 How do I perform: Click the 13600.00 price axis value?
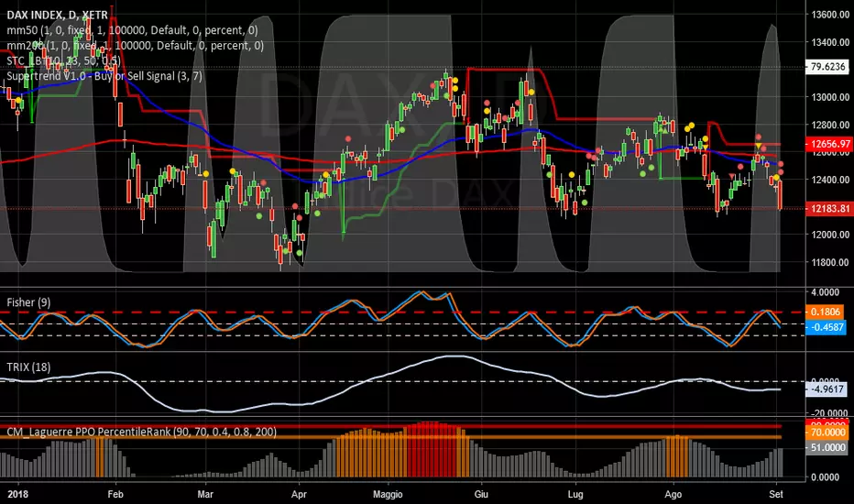tap(830, 14)
